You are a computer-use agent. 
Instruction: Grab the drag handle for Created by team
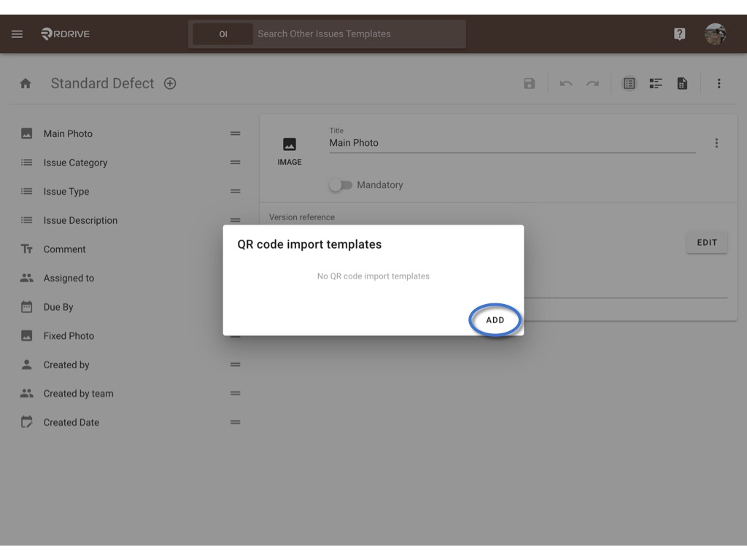(x=236, y=393)
